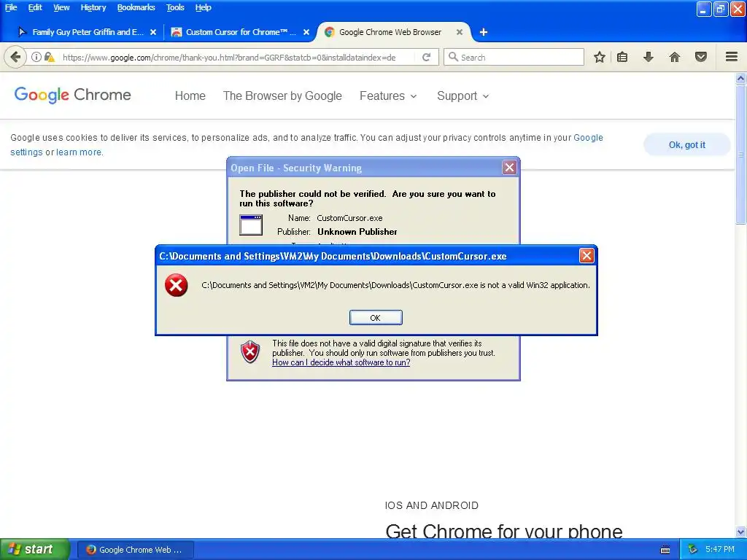Open the File menu
The image size is (747, 560).
click(11, 7)
